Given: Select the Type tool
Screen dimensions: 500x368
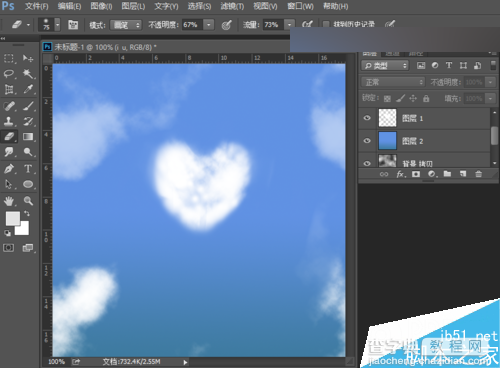Looking at the screenshot, I should point(28,169).
